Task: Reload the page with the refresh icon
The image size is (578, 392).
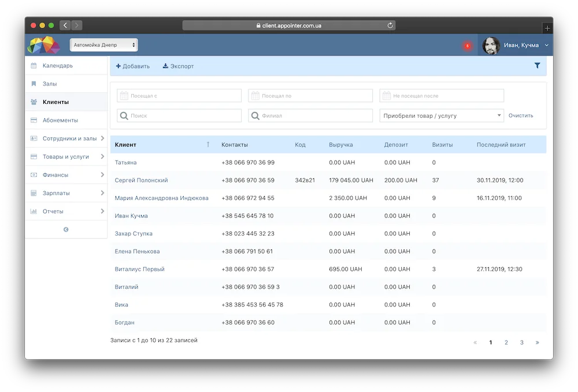Action: click(x=390, y=25)
